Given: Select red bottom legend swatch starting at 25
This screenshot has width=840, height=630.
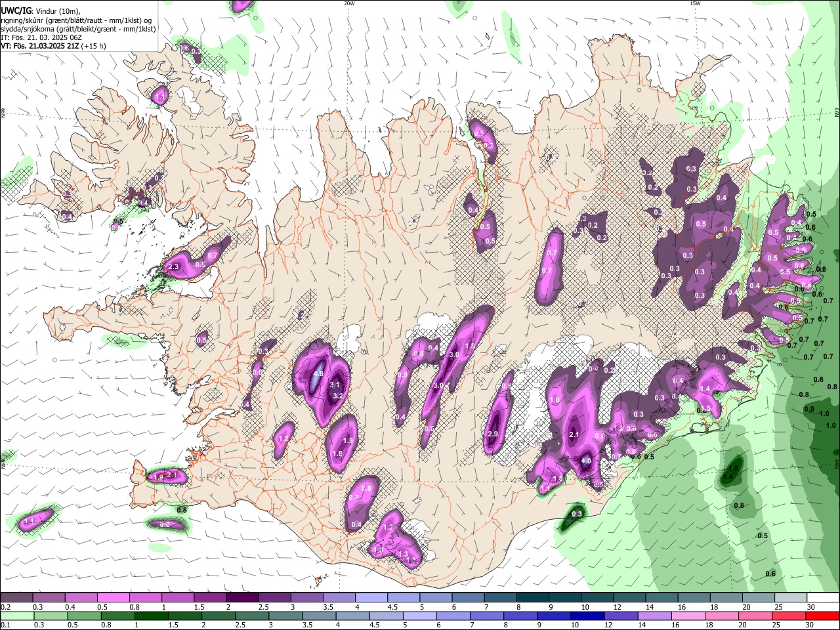Looking at the screenshot, I should click(788, 616).
